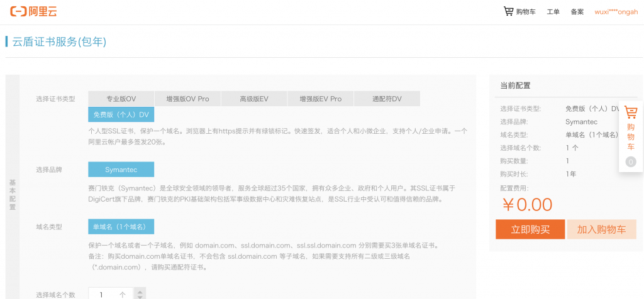The height and width of the screenshot is (299, 644).
Task: Increase domain count with up arrow
Action: point(140,291)
